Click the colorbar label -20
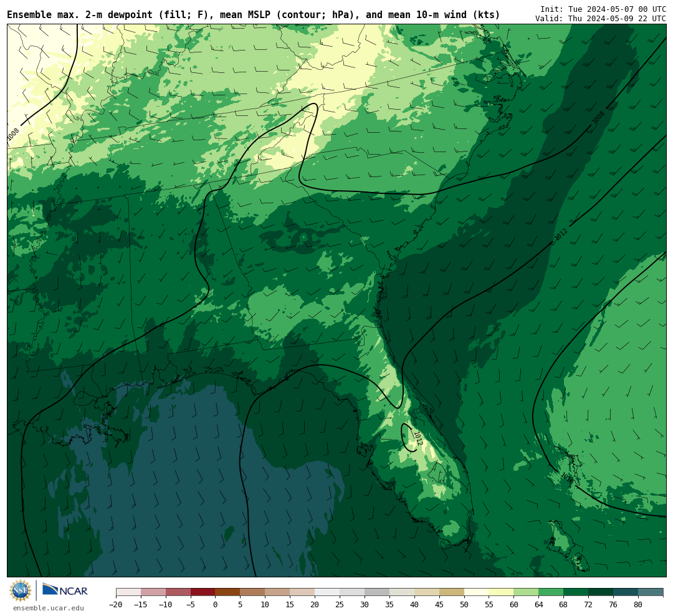Screen dimensions: 673x616 pyautogui.click(x=116, y=605)
